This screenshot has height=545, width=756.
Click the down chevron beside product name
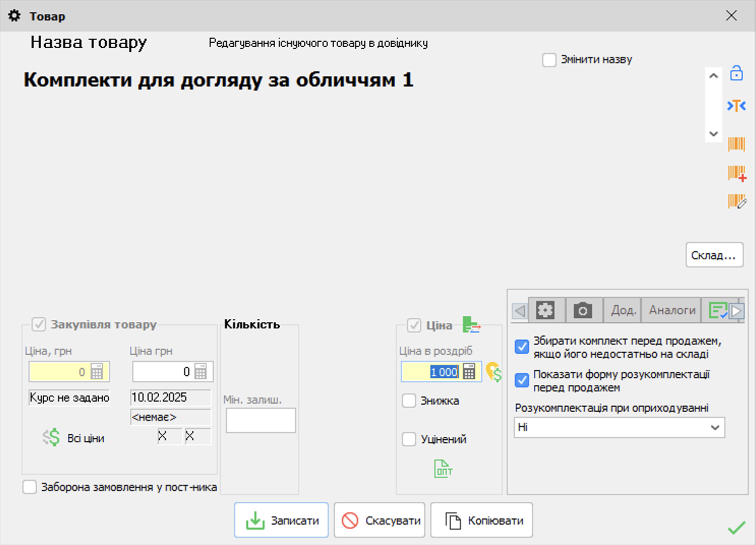(x=713, y=134)
